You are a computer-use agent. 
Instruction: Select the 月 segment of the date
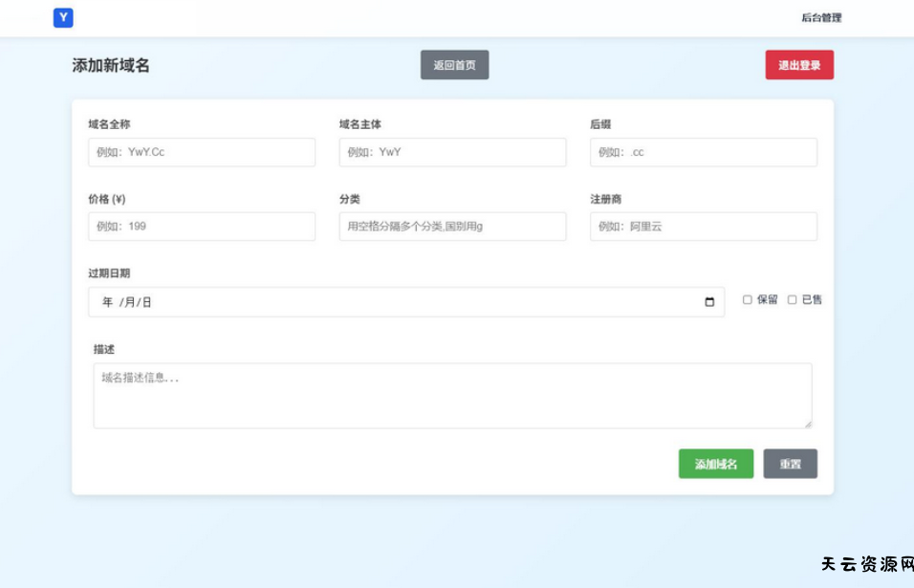click(x=129, y=302)
